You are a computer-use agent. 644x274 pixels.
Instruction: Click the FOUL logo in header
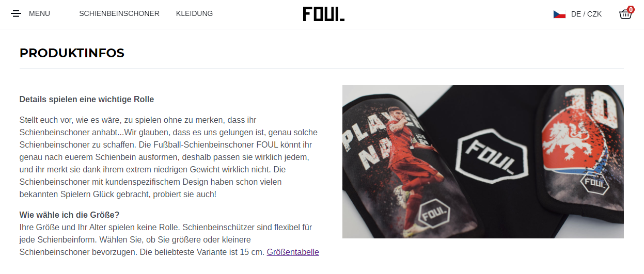(x=324, y=14)
